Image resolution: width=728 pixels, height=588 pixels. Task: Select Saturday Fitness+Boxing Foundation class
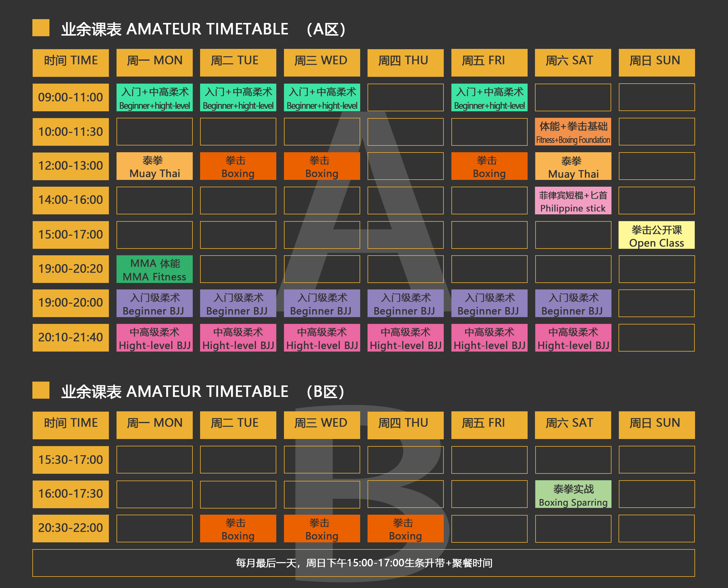pos(573,132)
